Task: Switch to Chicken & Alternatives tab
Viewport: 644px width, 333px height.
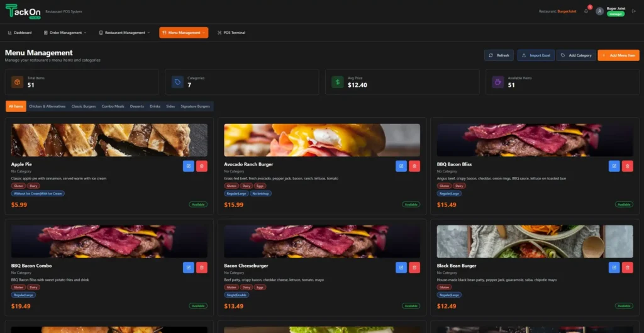Action: pyautogui.click(x=47, y=106)
